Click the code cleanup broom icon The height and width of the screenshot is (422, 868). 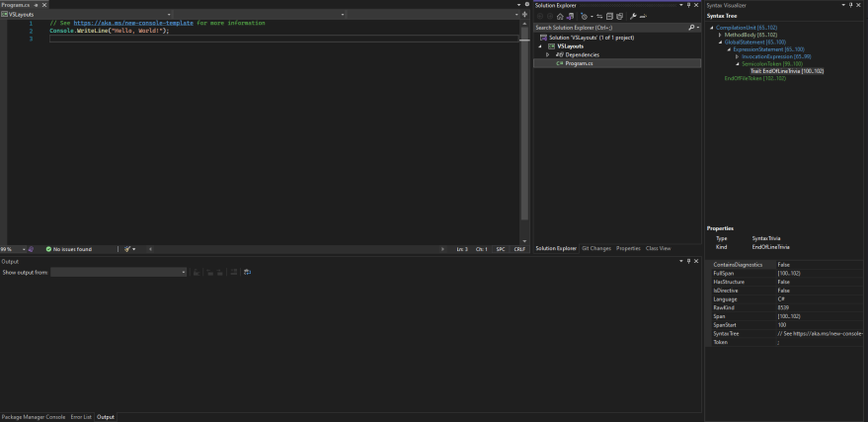pyautogui.click(x=127, y=249)
